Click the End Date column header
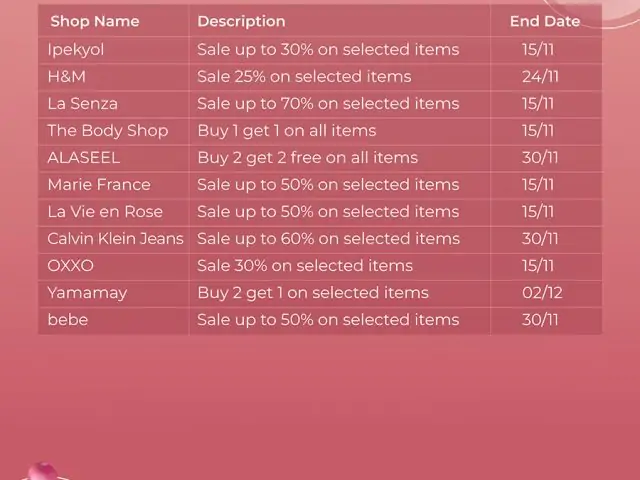Screen dimensions: 640x480 point(545,21)
